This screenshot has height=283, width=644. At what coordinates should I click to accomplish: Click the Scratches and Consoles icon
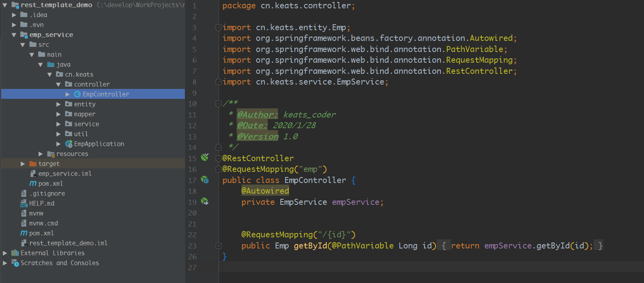[15, 263]
